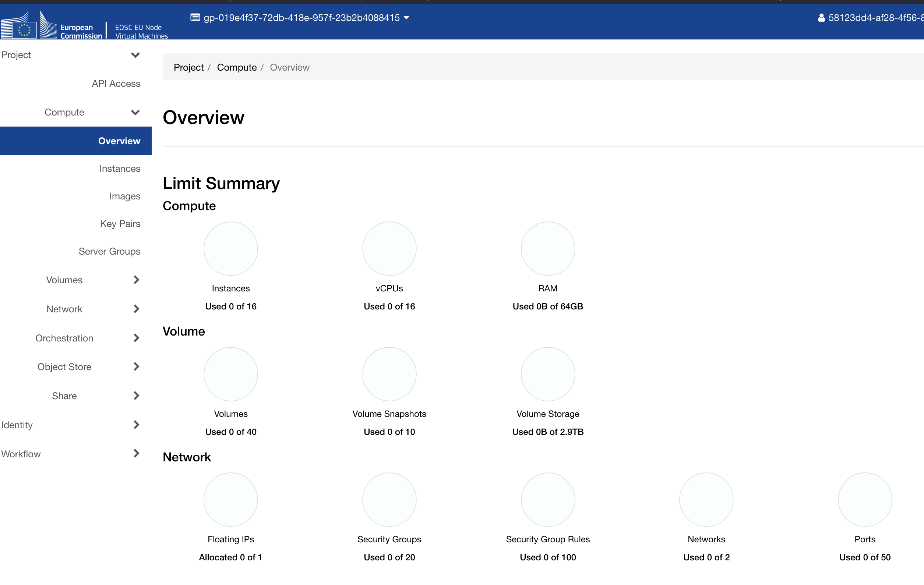This screenshot has height=585, width=924.
Task: Click the Limit Summary heading
Action: [221, 183]
